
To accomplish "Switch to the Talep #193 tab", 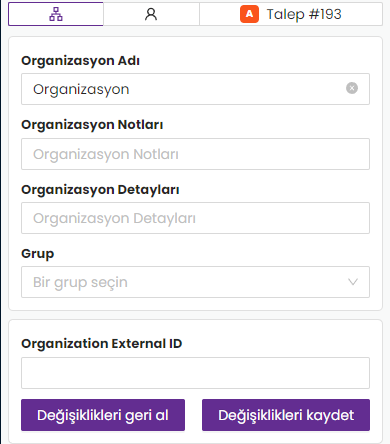I will tap(291, 14).
